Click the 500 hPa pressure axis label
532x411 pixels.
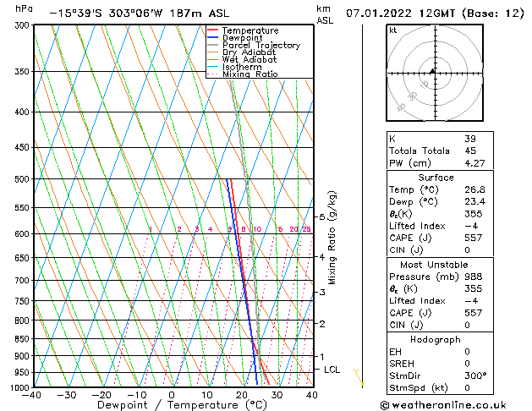[22, 179]
